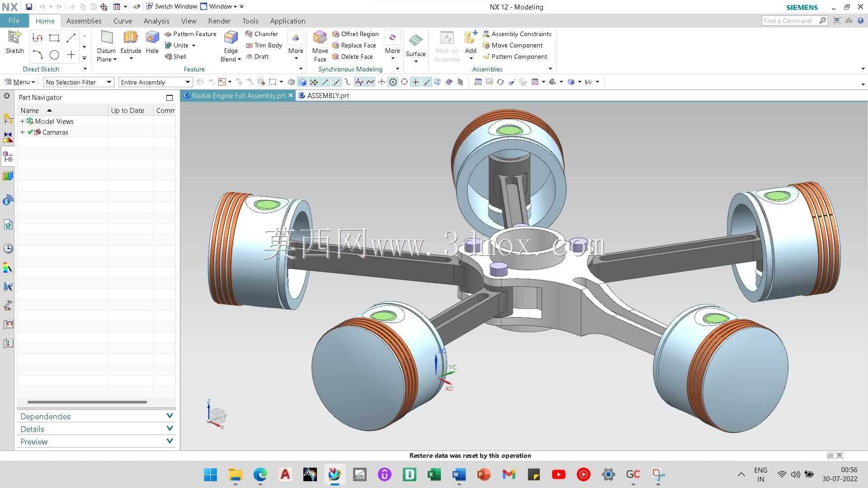Image resolution: width=868 pixels, height=488 pixels.
Task: Click the Find a Command search field
Action: [x=790, y=21]
